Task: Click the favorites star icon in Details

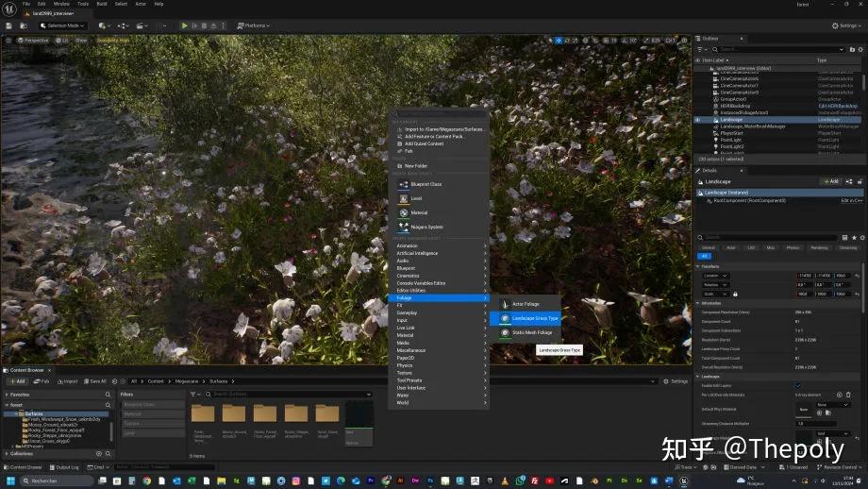Action: [x=854, y=238]
